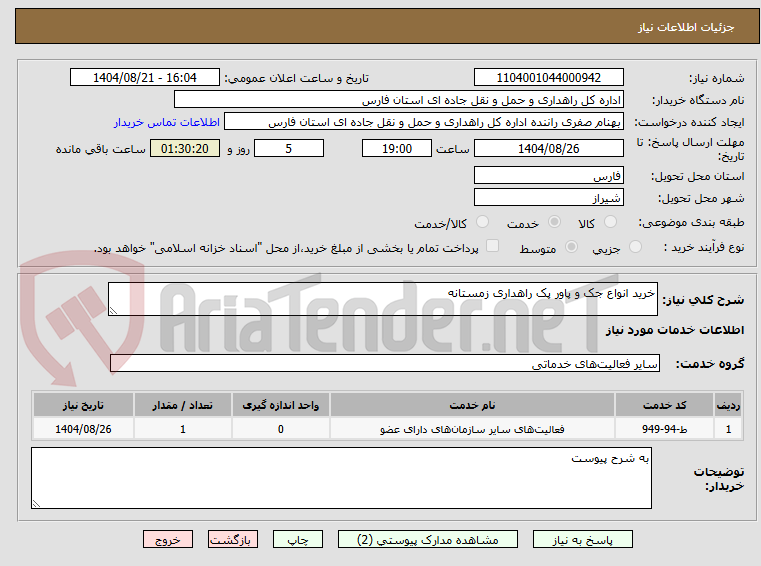Open مشاهده مدارک پیوستی (2) attachments
Screen dimensions: 761x566
(x=428, y=539)
